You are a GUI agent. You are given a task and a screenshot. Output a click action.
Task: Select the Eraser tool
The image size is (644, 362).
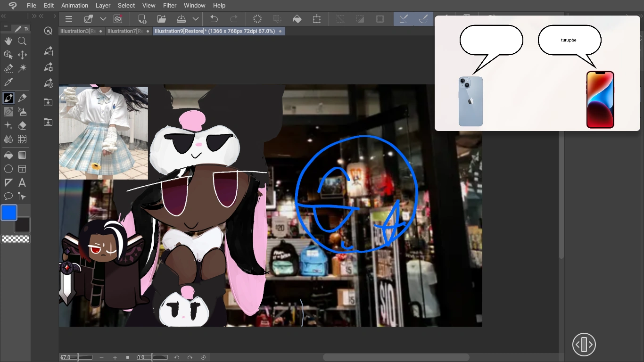click(22, 125)
